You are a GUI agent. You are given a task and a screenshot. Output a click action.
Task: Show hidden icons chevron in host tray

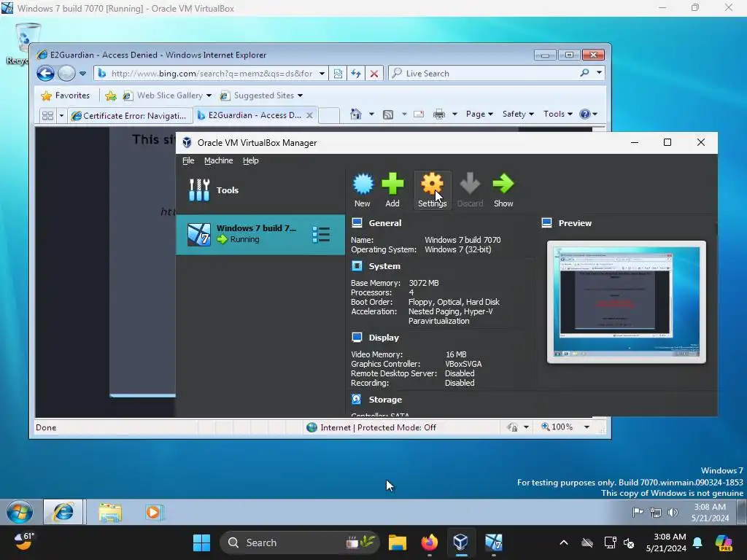[x=564, y=542]
